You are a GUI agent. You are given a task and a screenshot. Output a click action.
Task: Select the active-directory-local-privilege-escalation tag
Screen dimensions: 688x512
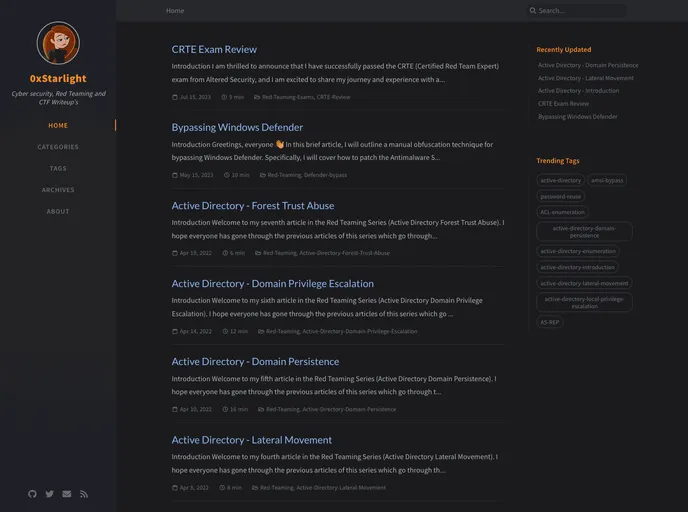point(584,302)
